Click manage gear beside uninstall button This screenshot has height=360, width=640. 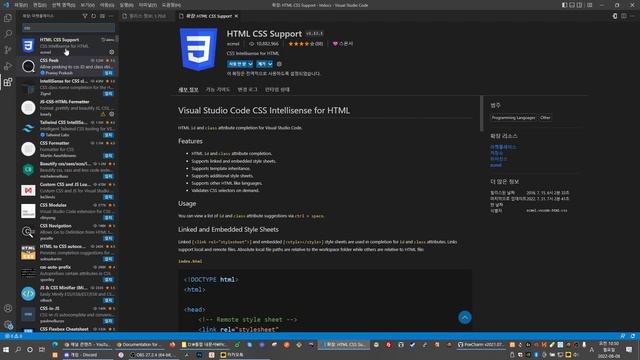(279, 64)
